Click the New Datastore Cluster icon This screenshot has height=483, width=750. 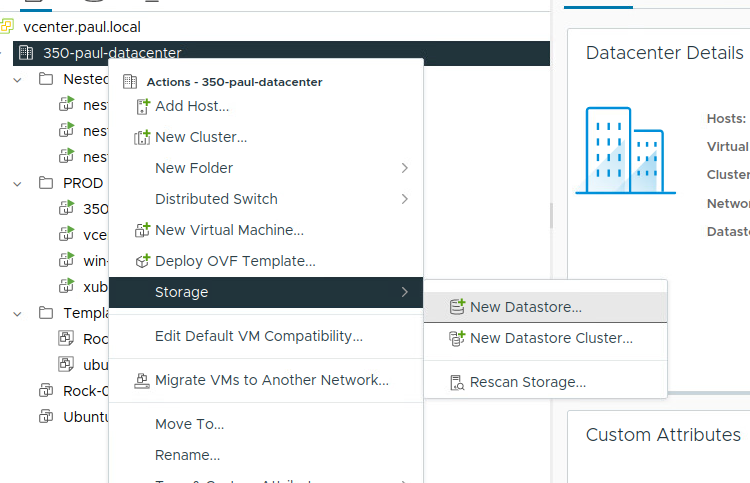click(x=457, y=338)
